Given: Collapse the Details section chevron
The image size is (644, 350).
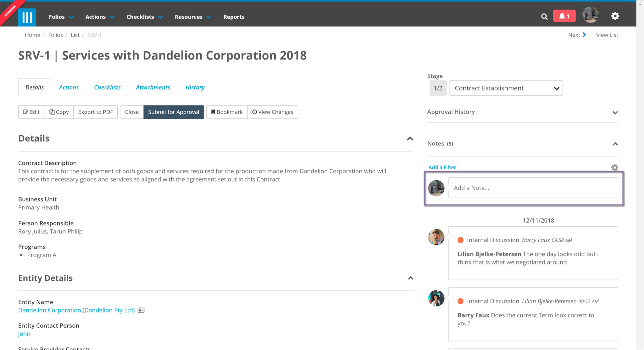Looking at the screenshot, I should coord(409,138).
